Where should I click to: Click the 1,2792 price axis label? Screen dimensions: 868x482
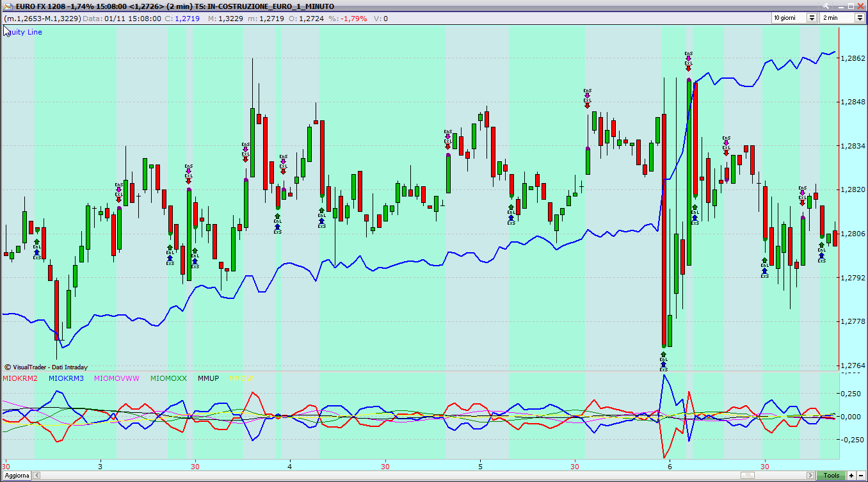855,278
